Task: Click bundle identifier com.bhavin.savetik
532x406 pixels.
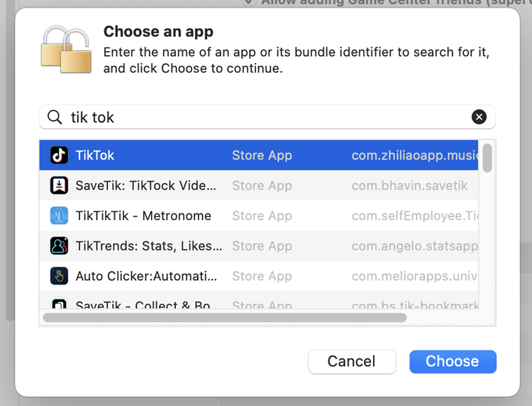Action: pyautogui.click(x=409, y=186)
